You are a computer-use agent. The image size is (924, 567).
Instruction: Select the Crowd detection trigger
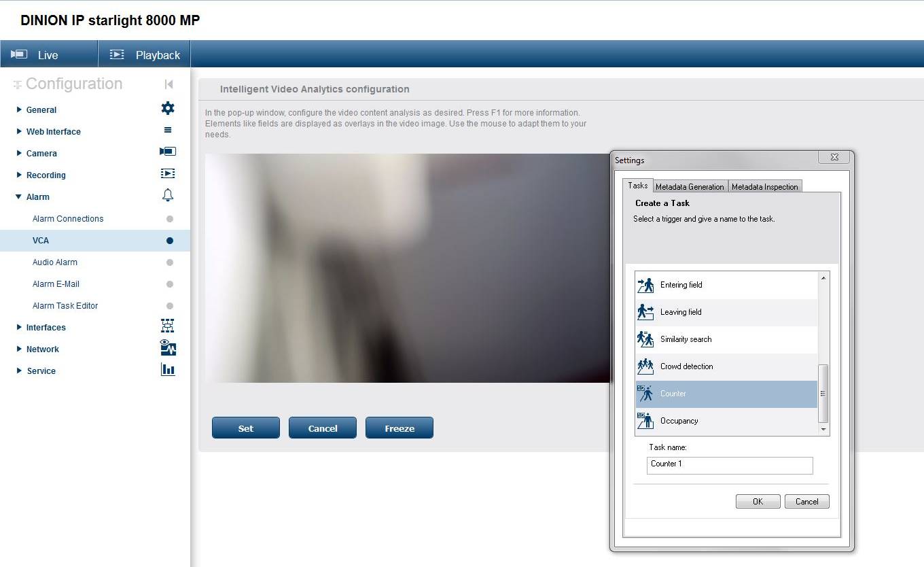726,366
